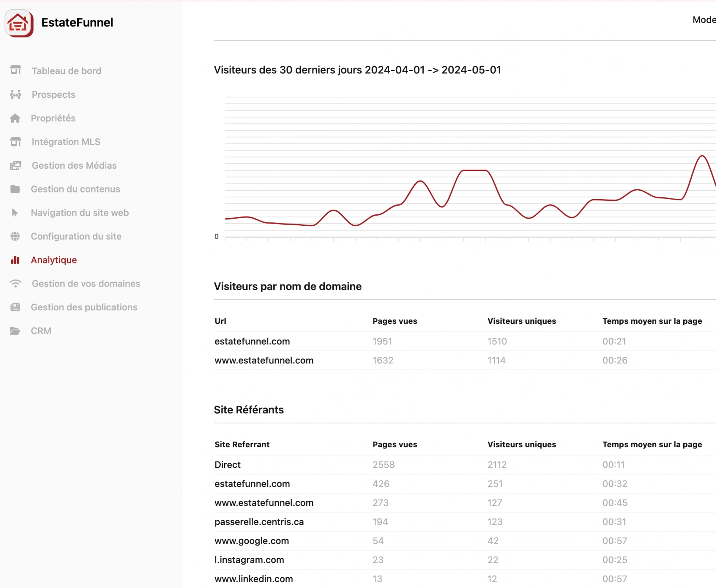
Task: Click the Mode control at top right
Action: click(x=704, y=20)
